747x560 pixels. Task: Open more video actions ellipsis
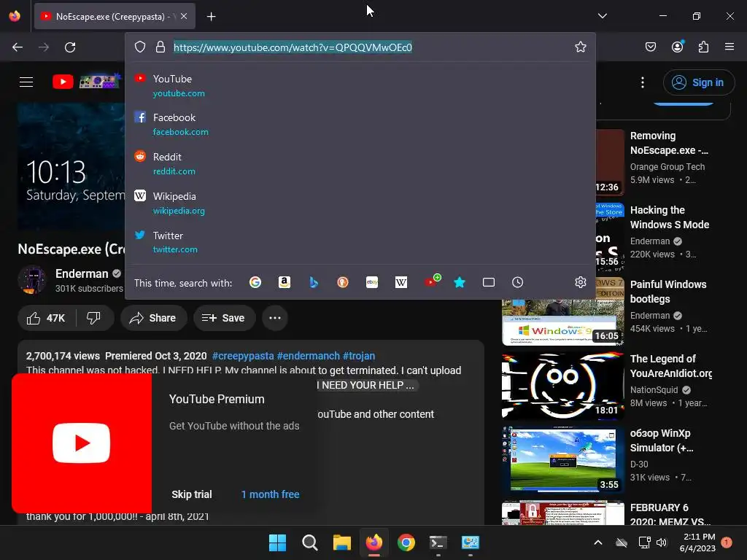tap(275, 318)
